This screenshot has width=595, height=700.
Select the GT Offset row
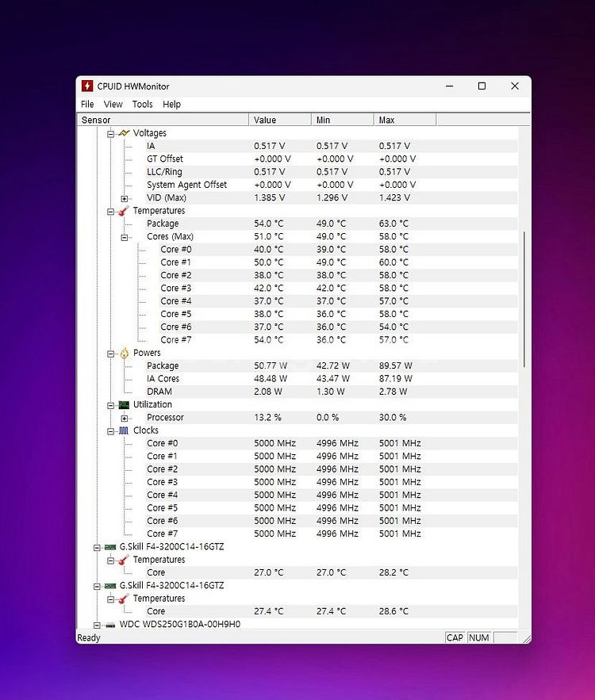(x=331, y=159)
